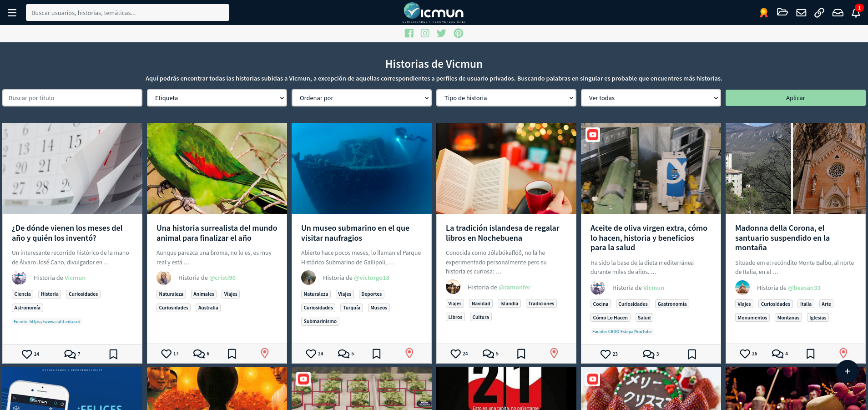Open the inbox tray icon
Viewport: 868px width, 410px height.
pos(838,13)
